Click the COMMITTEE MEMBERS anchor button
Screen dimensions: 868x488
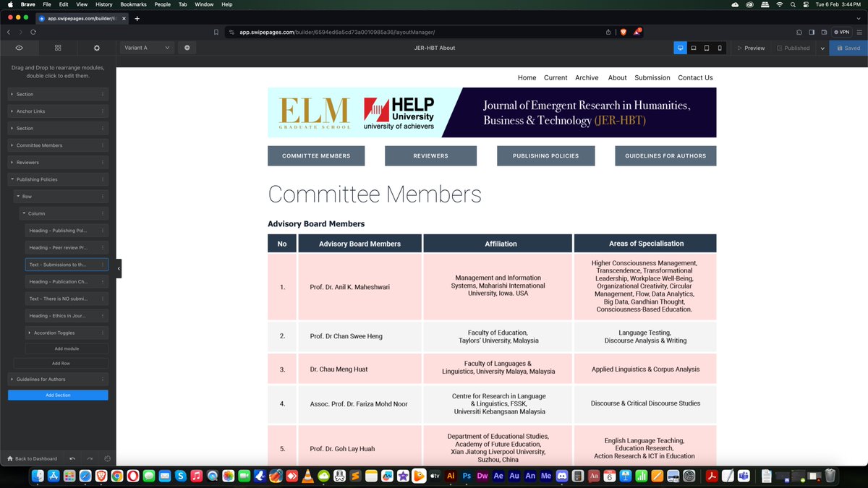(x=316, y=155)
